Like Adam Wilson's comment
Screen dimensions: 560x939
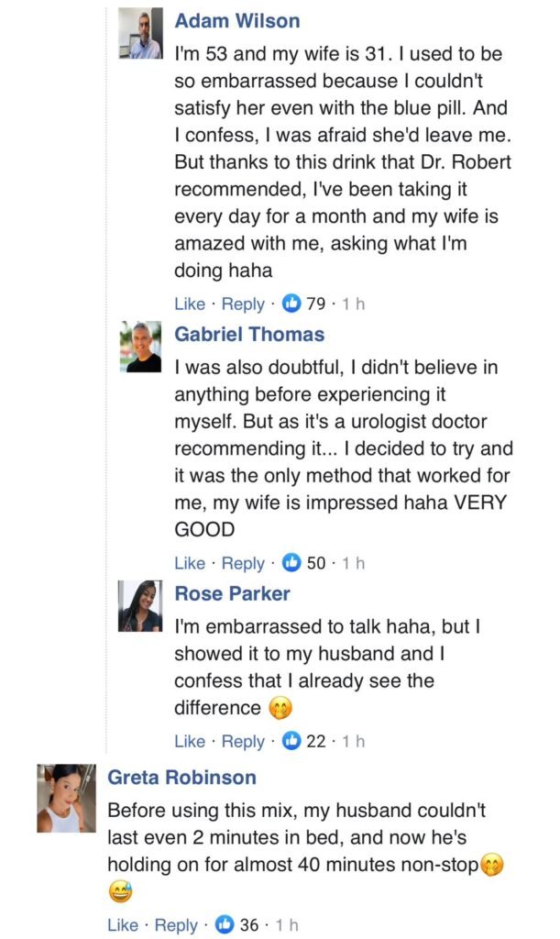(190, 304)
